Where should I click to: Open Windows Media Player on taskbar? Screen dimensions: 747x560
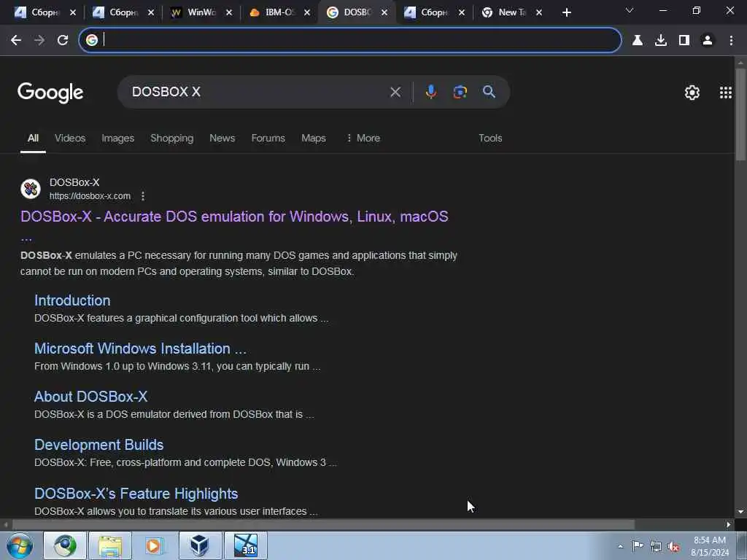(155, 545)
